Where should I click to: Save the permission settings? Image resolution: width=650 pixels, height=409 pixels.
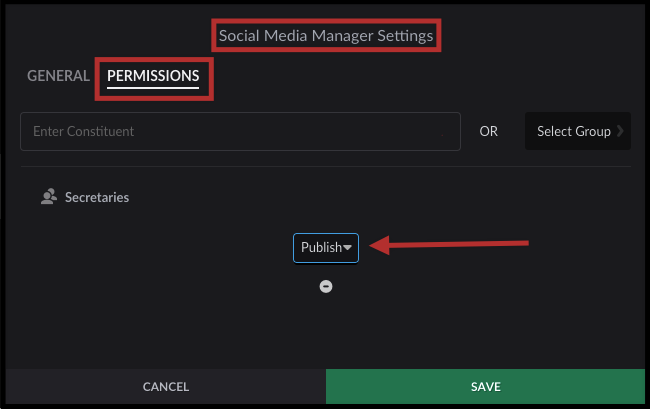[x=485, y=387]
